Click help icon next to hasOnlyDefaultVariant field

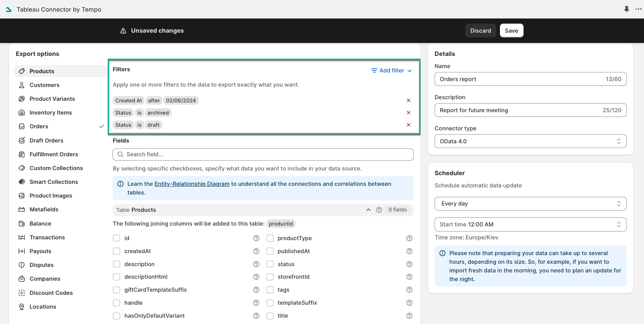256,316
